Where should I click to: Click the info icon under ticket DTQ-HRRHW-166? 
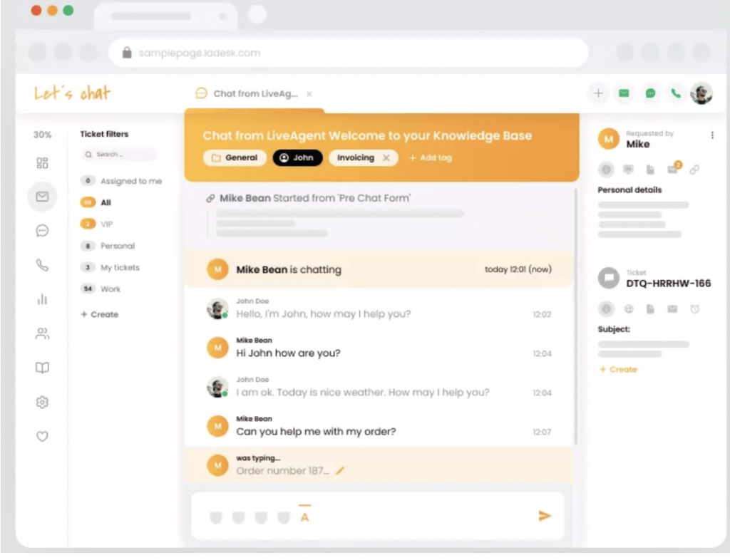[606, 308]
